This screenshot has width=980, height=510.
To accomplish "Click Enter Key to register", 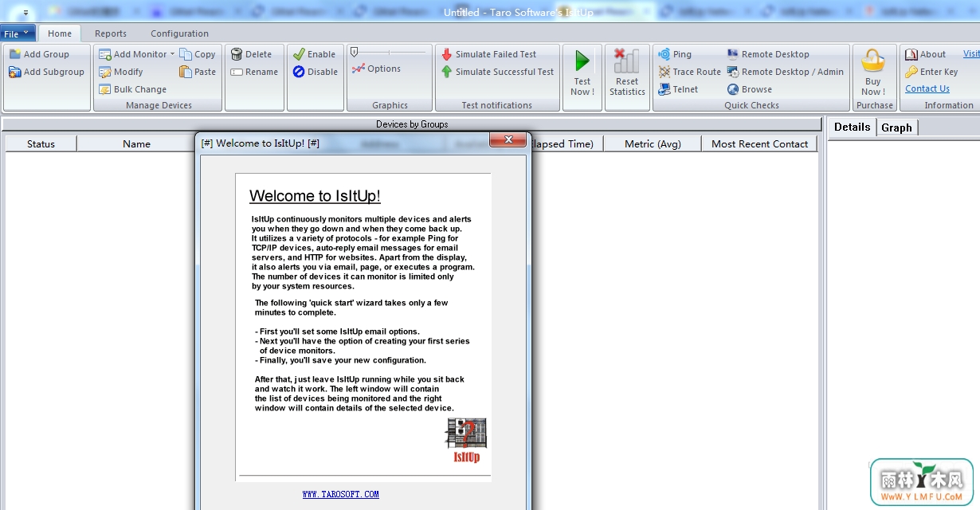I will [931, 72].
